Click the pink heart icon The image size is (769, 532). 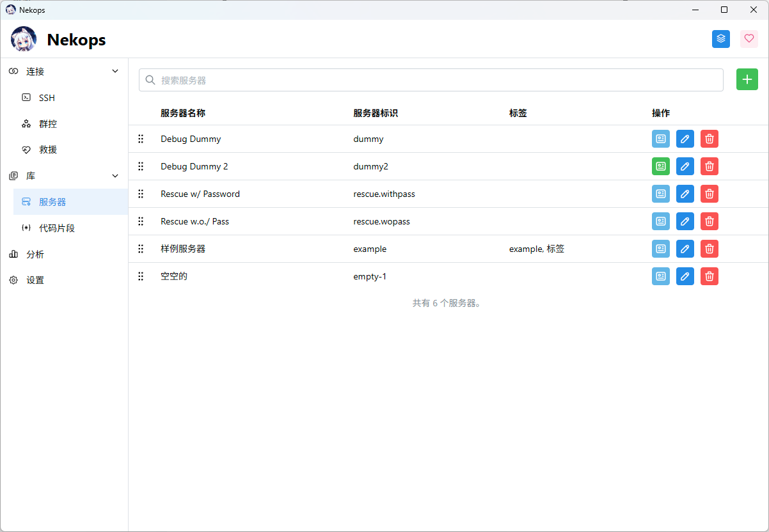coord(749,39)
